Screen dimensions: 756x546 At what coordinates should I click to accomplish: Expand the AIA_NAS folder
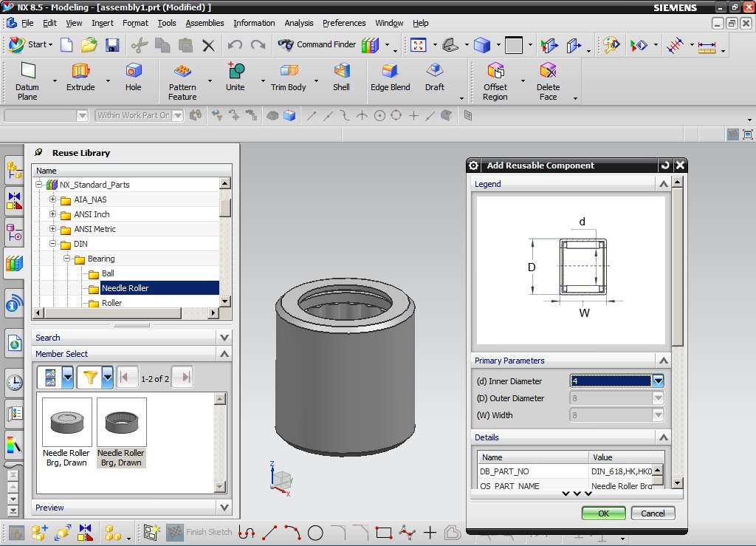click(52, 199)
